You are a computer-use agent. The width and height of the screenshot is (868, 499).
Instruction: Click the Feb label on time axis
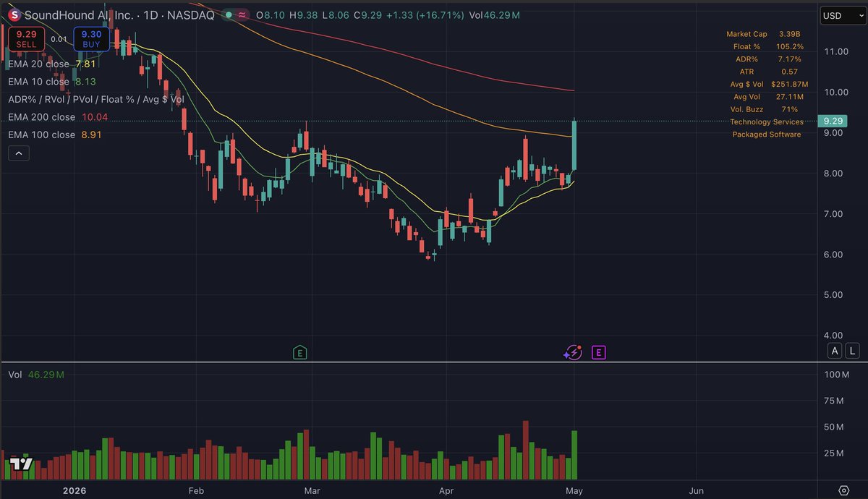tap(196, 490)
